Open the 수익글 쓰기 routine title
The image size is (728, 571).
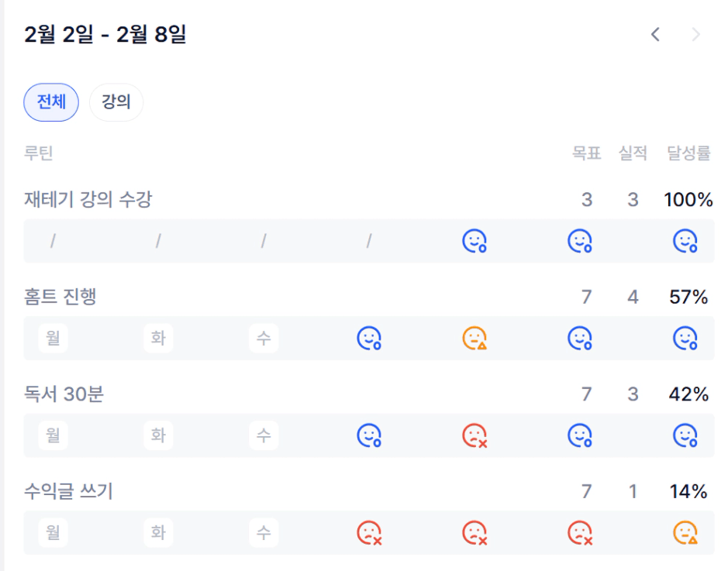coord(68,491)
